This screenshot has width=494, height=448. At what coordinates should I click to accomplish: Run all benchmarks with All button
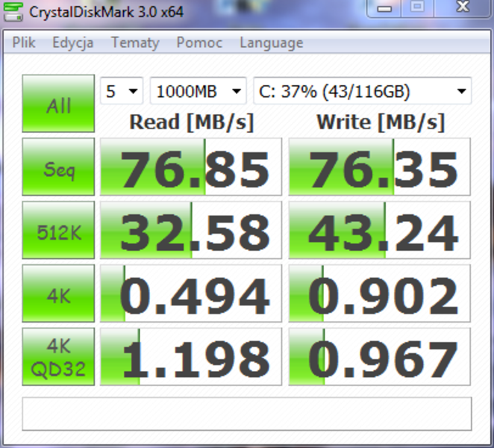(x=58, y=103)
